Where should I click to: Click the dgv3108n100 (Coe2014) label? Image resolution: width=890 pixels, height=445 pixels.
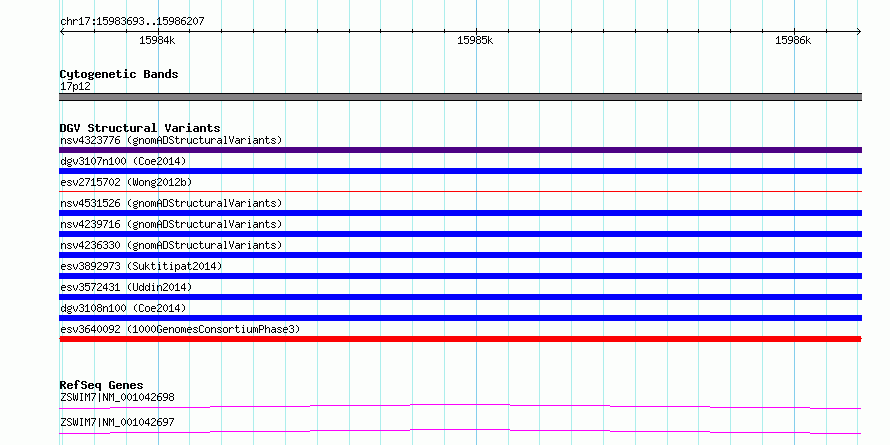[x=123, y=308]
